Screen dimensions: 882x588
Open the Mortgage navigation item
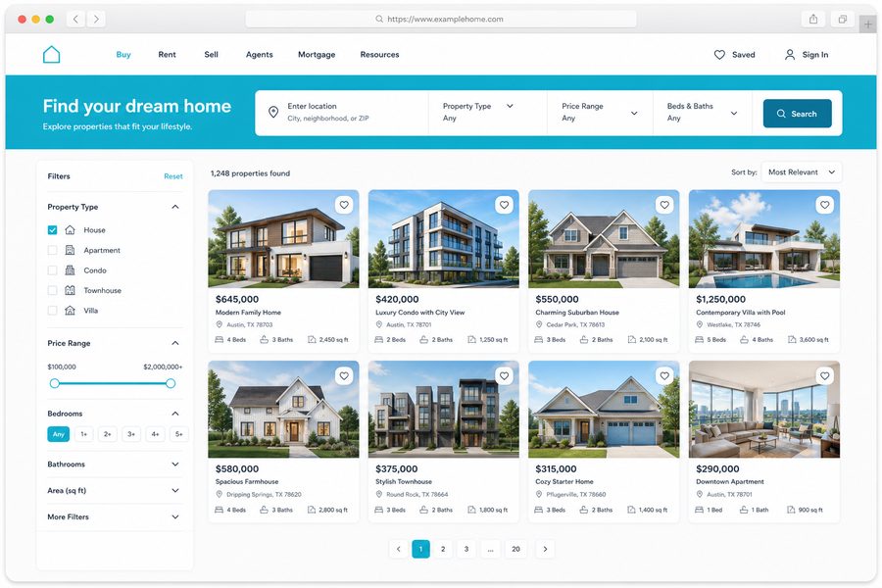pyautogui.click(x=317, y=55)
